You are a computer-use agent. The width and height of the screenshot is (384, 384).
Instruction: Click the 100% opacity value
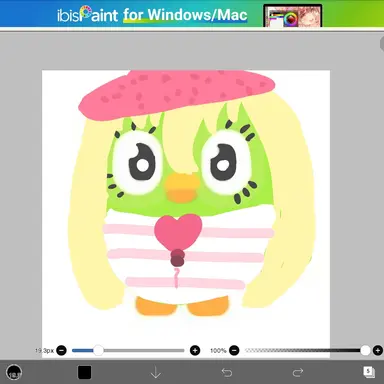(218, 351)
